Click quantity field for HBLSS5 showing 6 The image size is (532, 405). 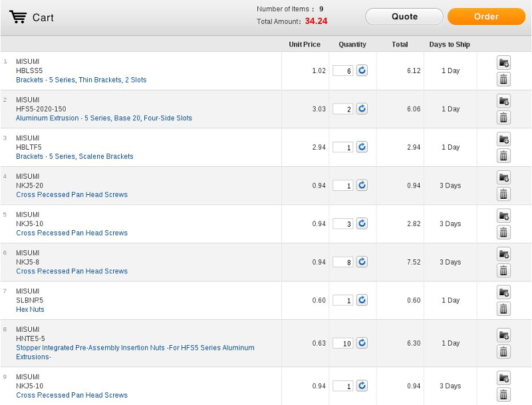(x=342, y=71)
